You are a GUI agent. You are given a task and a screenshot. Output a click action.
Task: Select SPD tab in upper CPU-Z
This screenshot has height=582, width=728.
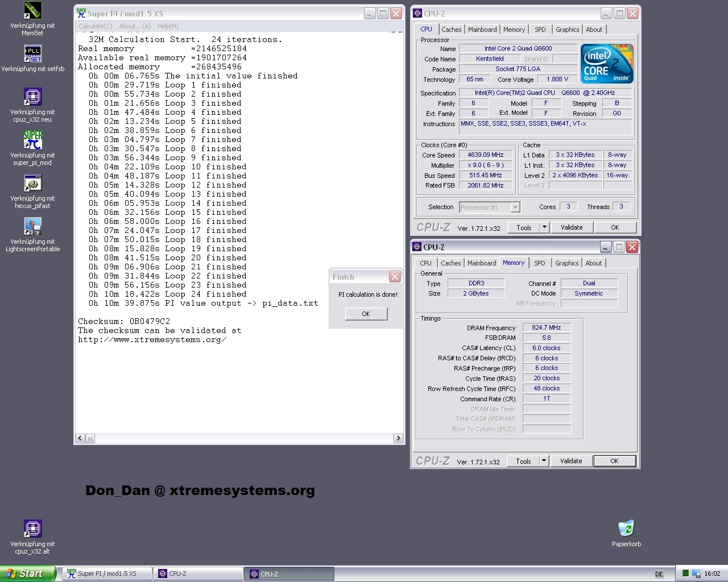(x=540, y=30)
